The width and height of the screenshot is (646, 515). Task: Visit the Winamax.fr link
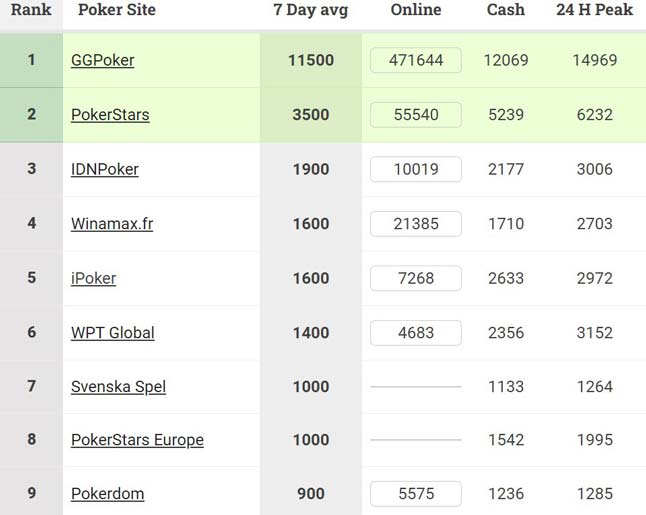112,223
